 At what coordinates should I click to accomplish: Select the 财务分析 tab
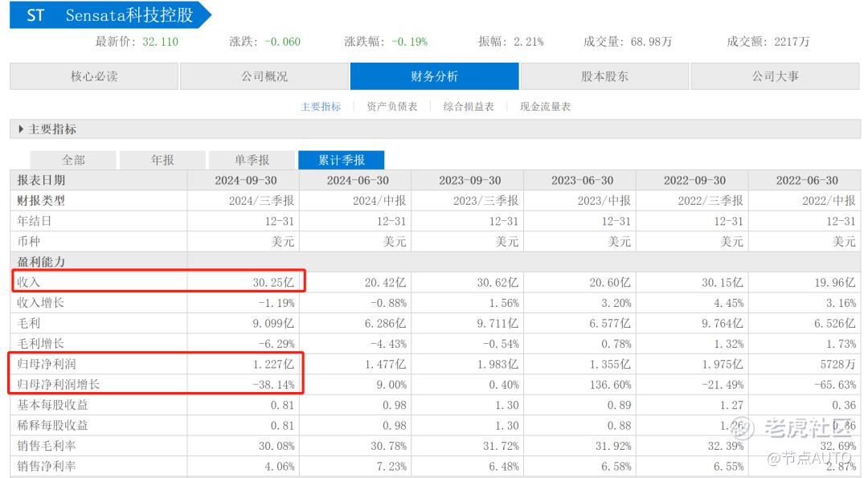click(435, 76)
